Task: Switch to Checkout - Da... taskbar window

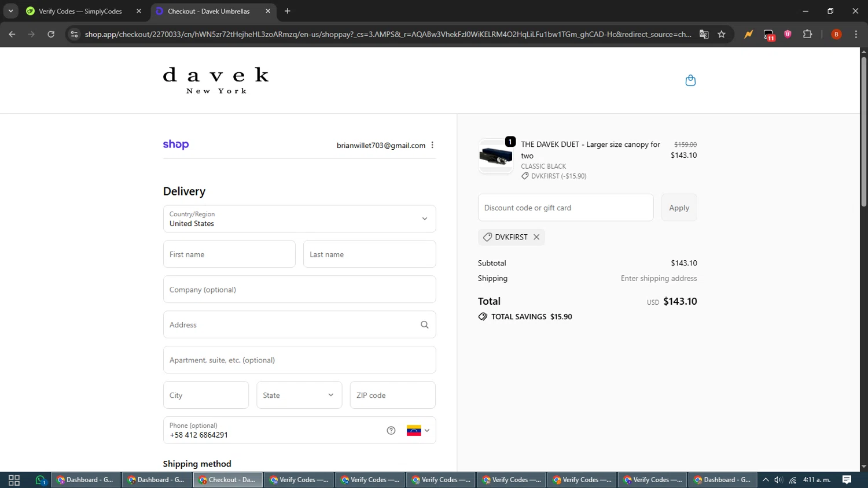Action: (x=228, y=480)
